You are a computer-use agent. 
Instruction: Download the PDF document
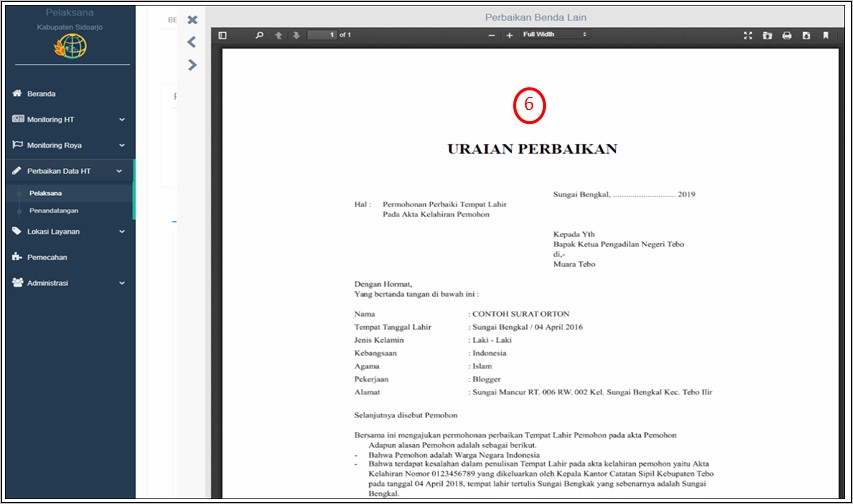(x=806, y=35)
